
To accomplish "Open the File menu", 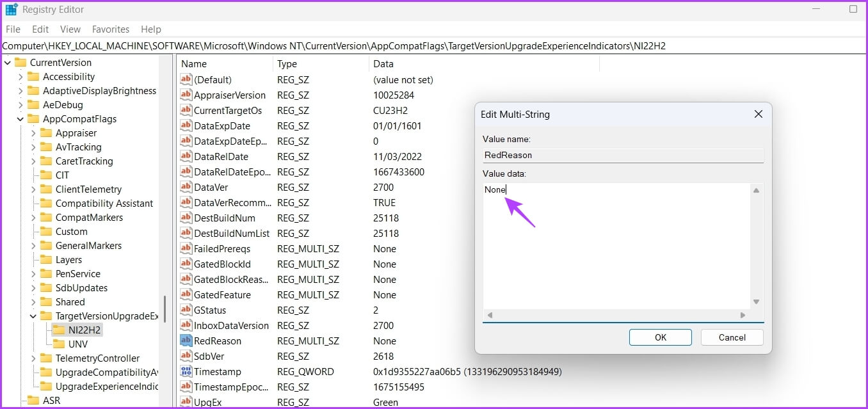I will 13,29.
